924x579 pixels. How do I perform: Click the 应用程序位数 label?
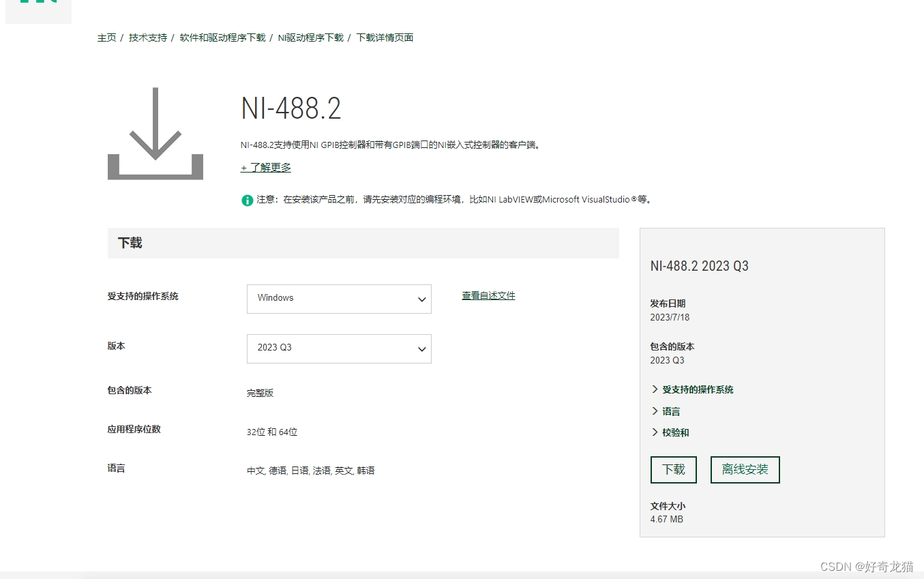[134, 429]
